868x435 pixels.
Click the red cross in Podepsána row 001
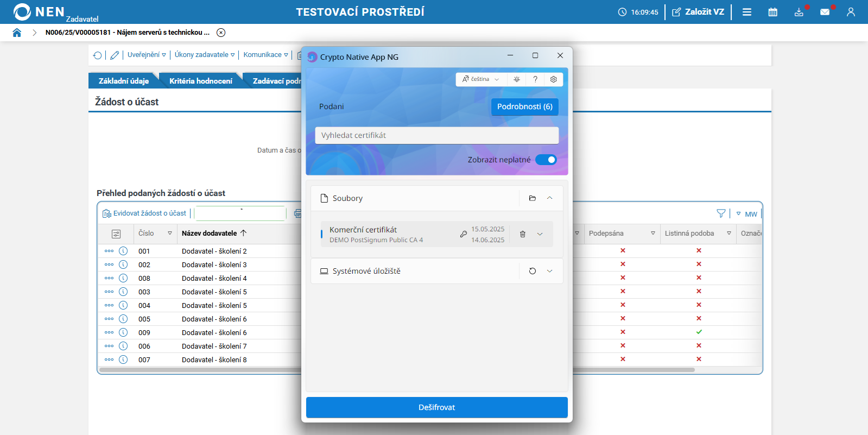tap(623, 250)
